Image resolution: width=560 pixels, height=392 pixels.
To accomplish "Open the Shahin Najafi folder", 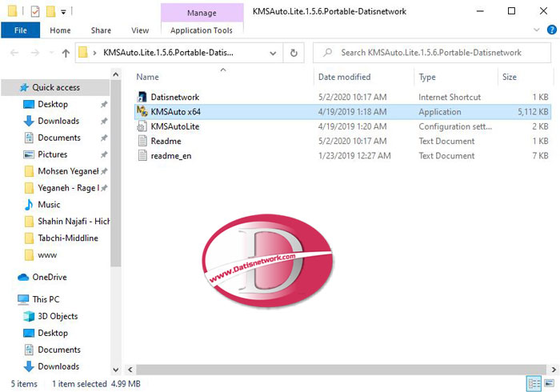I will 74,222.
